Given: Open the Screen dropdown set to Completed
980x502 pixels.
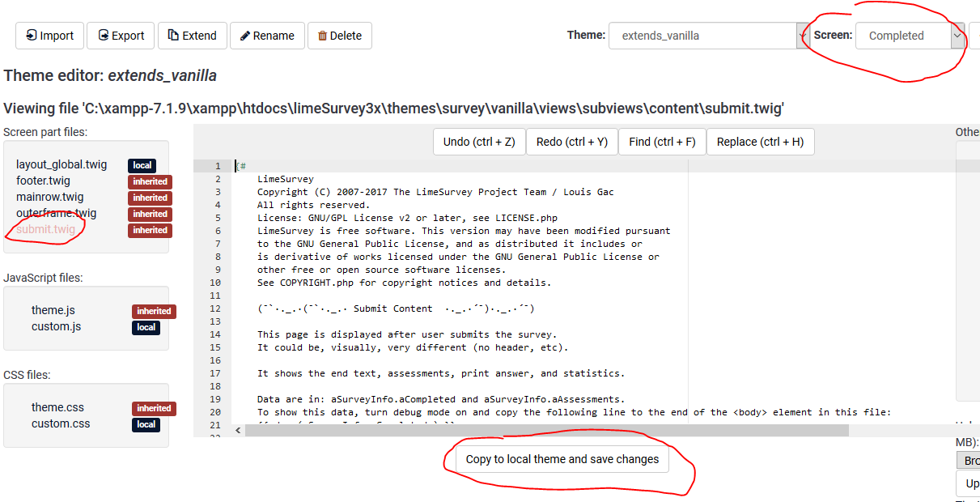Looking at the screenshot, I should (x=910, y=36).
